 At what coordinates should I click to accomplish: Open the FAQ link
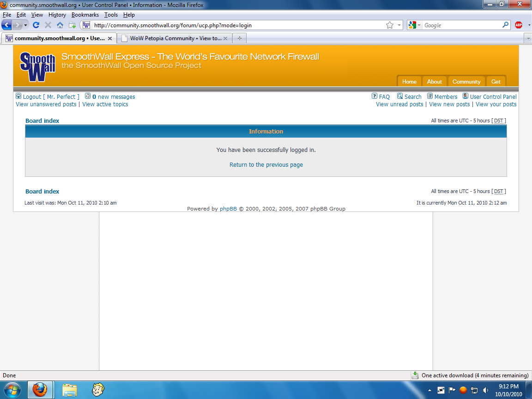point(384,97)
